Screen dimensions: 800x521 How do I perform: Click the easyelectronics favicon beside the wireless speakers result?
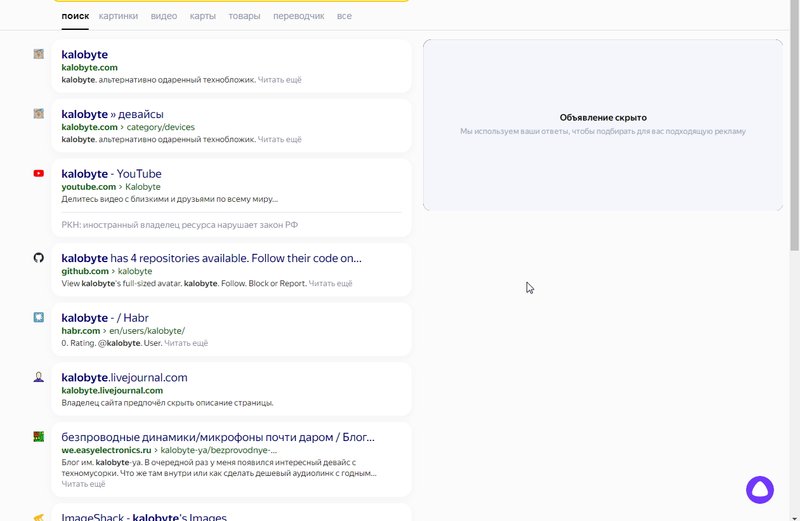pyautogui.click(x=39, y=437)
